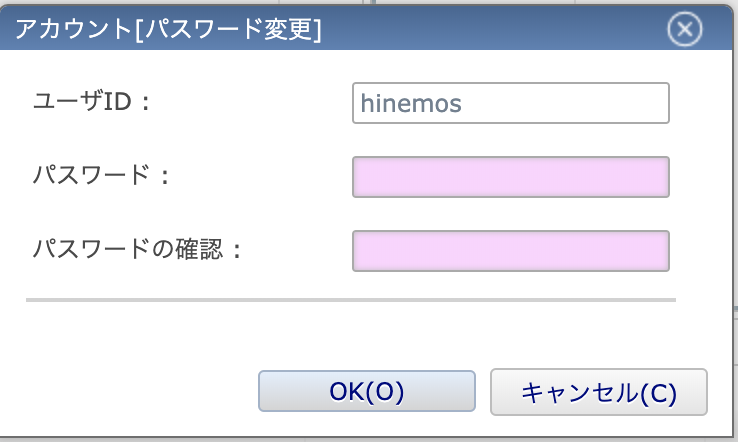Confirm with the OK(O) button
The image size is (738, 442).
point(367,391)
